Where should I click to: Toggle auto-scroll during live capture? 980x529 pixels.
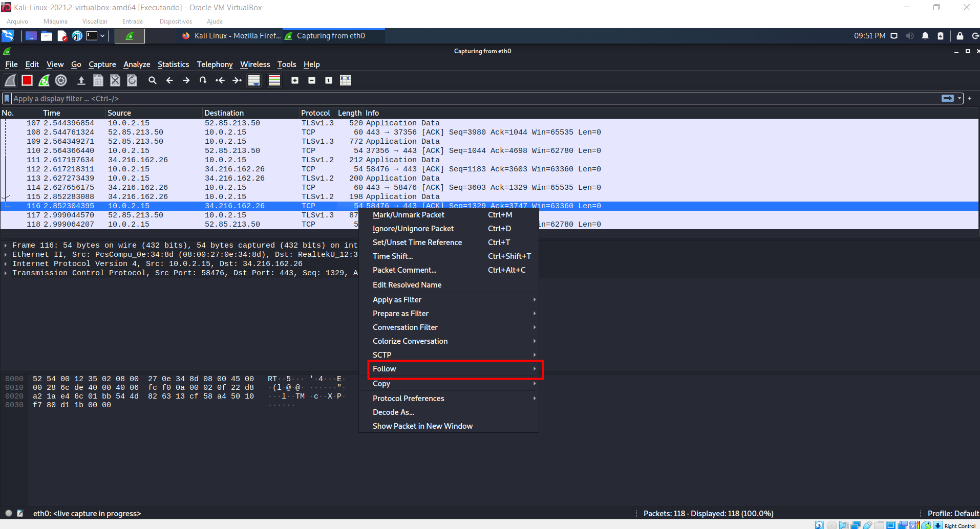(253, 80)
